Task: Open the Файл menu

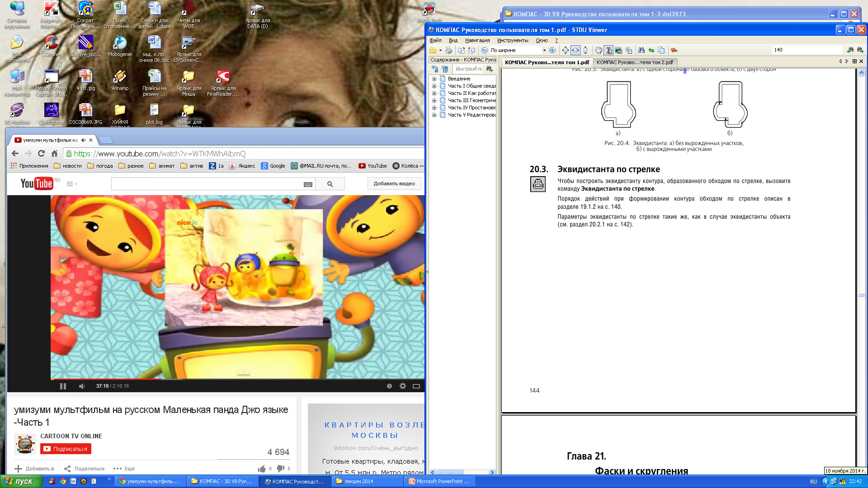Action: pyautogui.click(x=435, y=40)
